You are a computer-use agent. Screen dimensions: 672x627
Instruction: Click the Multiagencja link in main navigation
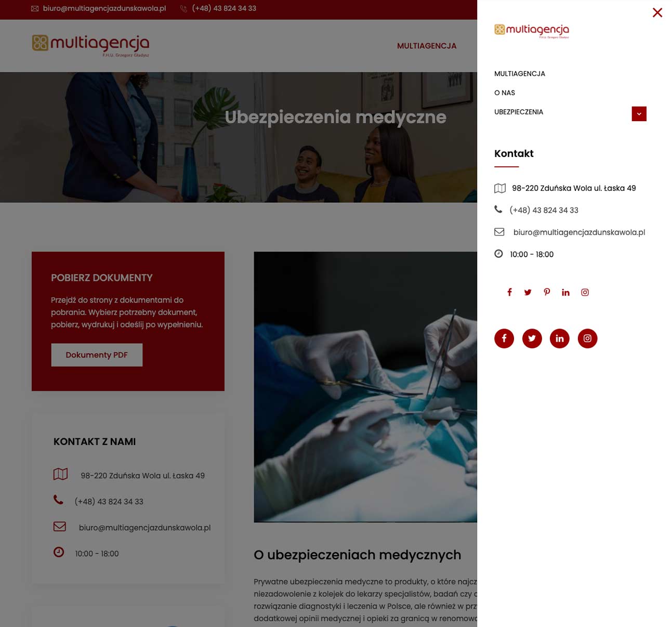click(427, 46)
